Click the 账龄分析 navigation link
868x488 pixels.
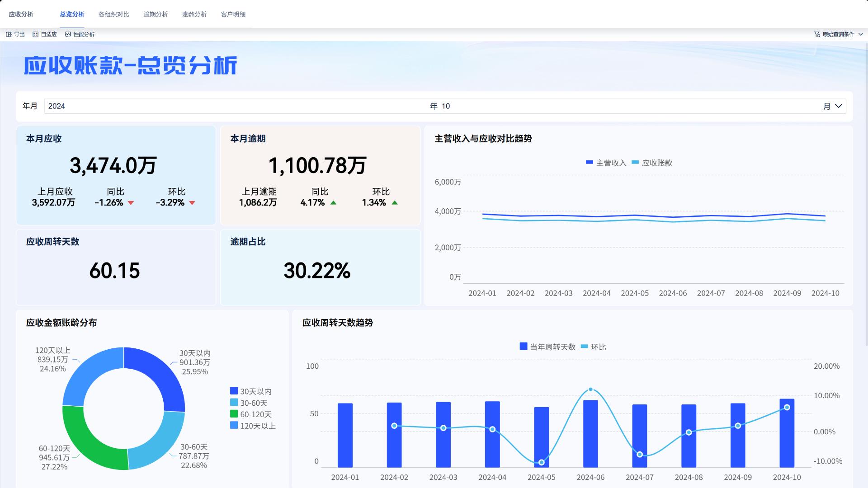194,14
